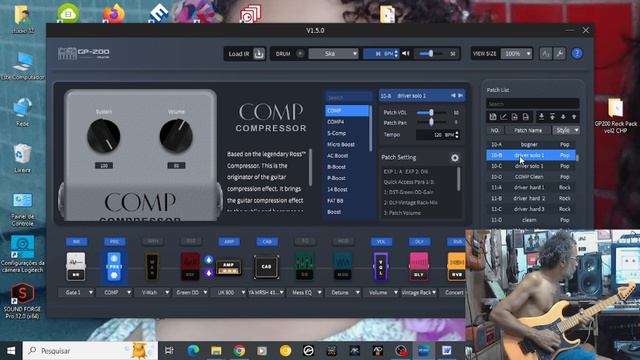
Task: Open the Detune model dropdown
Action: [x=343, y=293]
